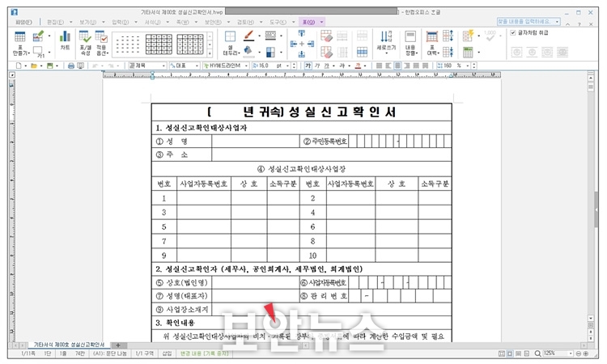Select the justify alignment button

pos(380,66)
